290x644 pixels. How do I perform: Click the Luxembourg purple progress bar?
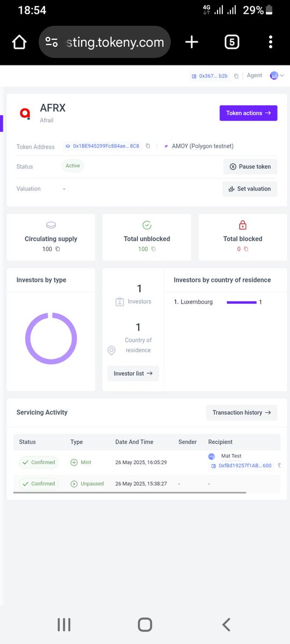[x=242, y=303]
